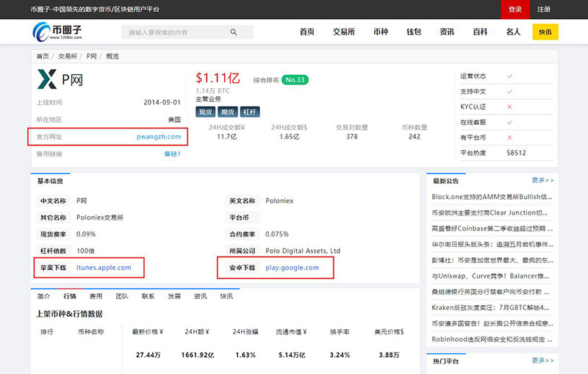Switch to the 联系 tab
This screenshot has width=588, height=374.
tap(148, 296)
